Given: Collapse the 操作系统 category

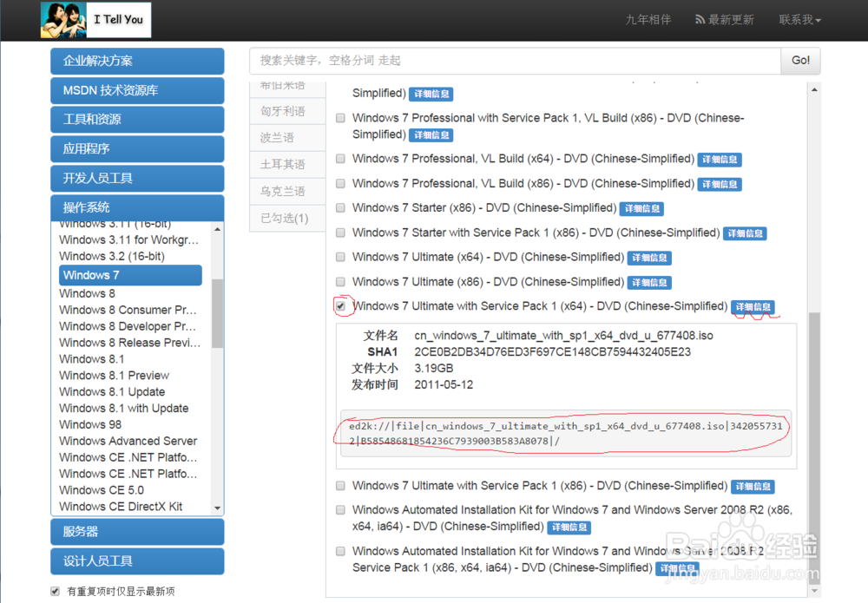Looking at the screenshot, I should [x=137, y=207].
